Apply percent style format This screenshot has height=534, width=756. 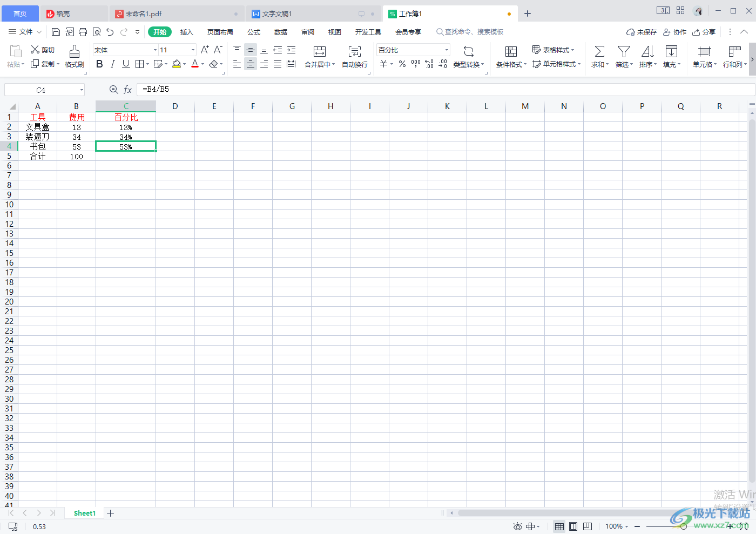[x=402, y=64]
